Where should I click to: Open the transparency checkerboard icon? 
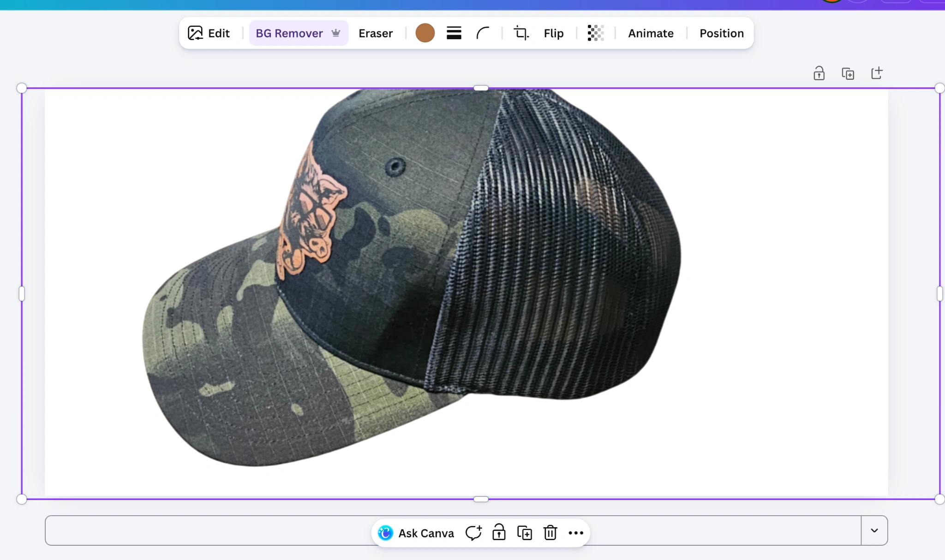(x=595, y=33)
